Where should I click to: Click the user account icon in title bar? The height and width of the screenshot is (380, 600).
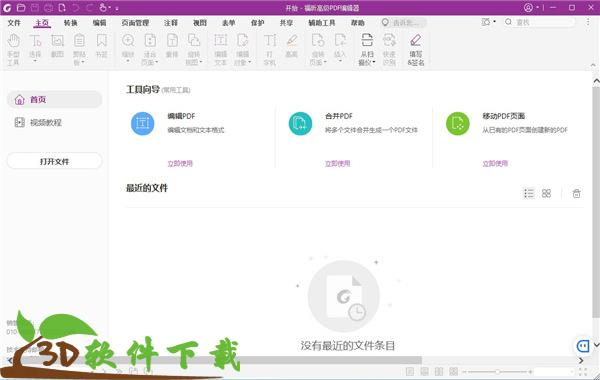coord(528,7)
